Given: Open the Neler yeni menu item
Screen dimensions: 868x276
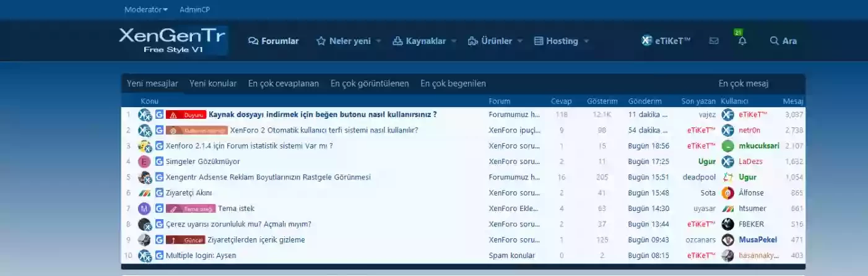Looking at the screenshot, I should [344, 41].
